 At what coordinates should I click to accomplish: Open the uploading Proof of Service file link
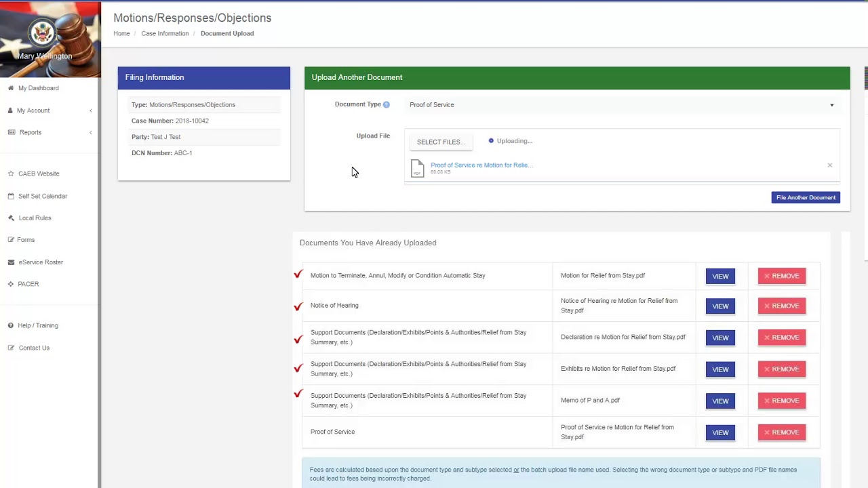pos(481,165)
